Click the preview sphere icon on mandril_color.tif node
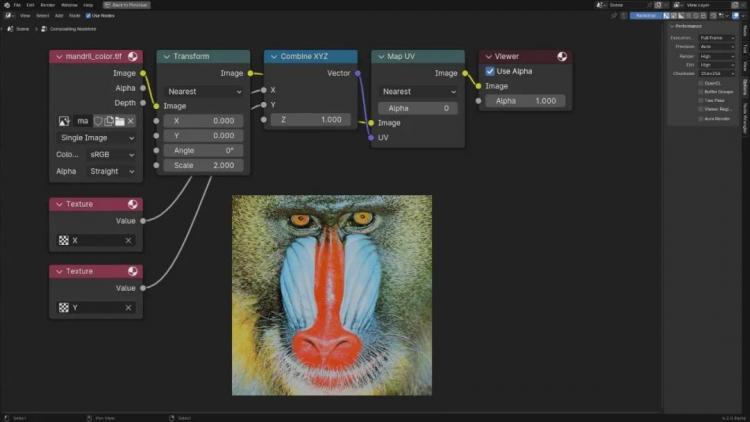The image size is (750, 422). (132, 56)
